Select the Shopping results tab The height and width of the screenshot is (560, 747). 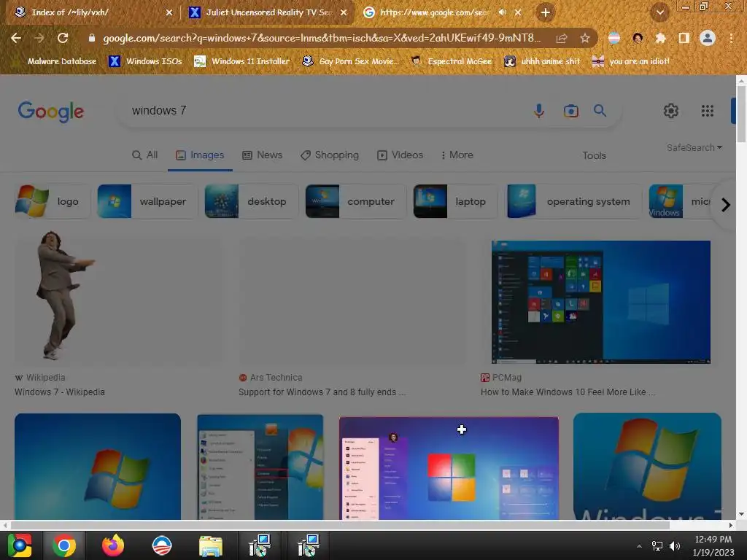tap(329, 155)
